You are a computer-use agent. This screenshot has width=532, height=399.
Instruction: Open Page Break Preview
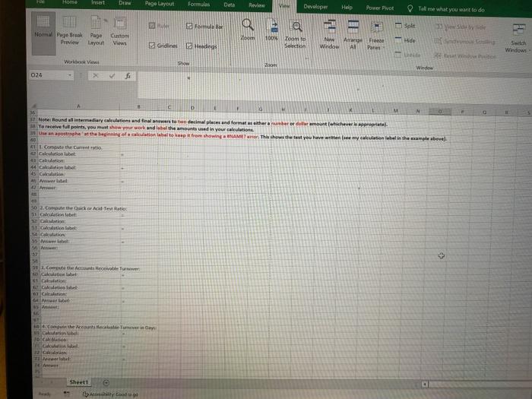(x=70, y=30)
